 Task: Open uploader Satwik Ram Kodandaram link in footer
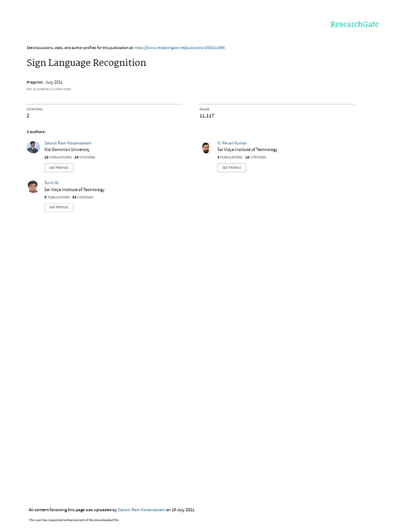click(x=141, y=510)
